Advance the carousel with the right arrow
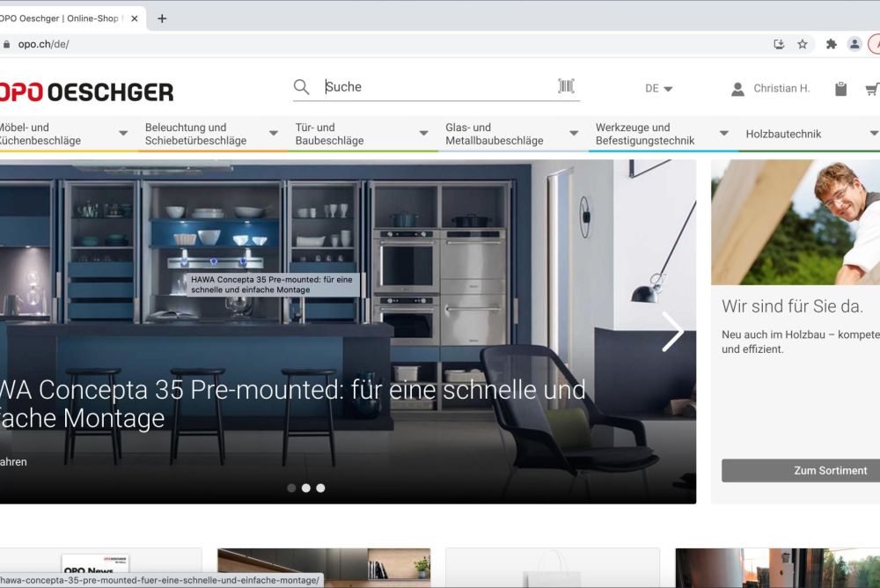 pos(672,332)
